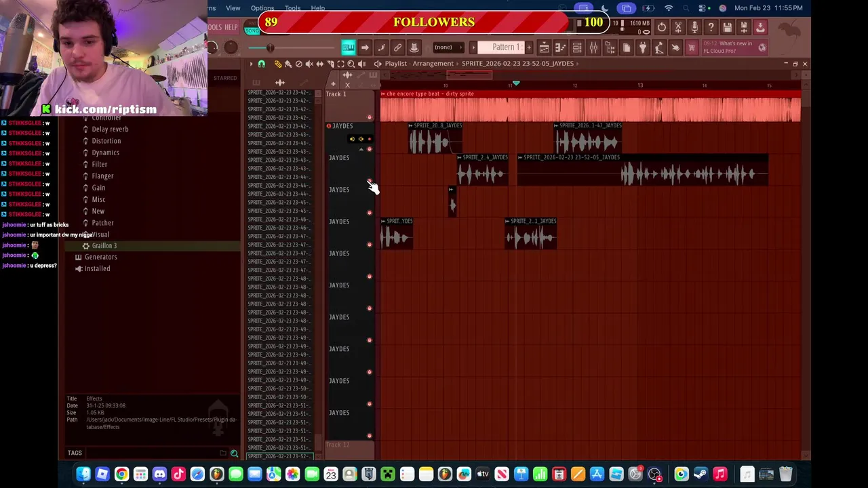The image size is (868, 488).
Task: Click the hat stamp icon
Action: tap(414, 47)
